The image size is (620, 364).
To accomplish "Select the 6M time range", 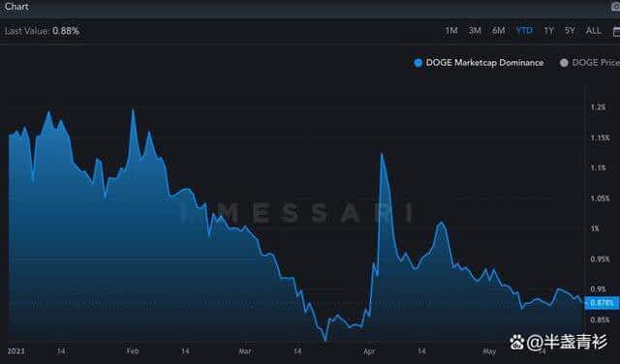I will (x=498, y=31).
